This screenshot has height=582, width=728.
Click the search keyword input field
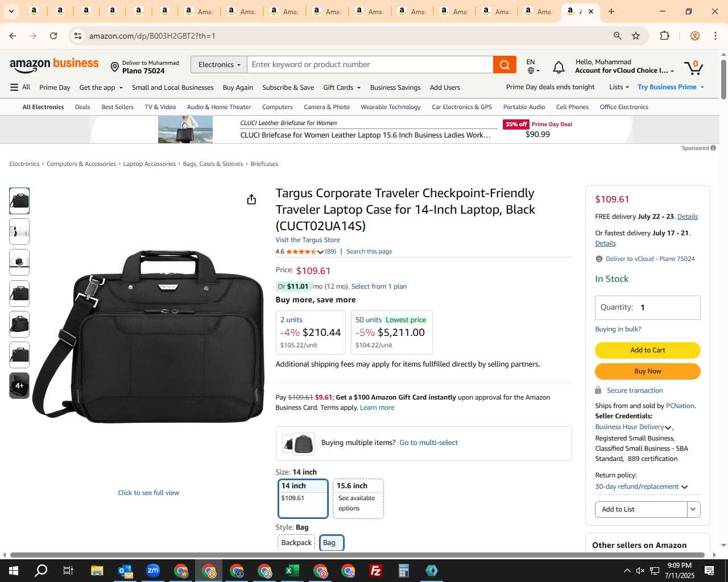tap(370, 65)
